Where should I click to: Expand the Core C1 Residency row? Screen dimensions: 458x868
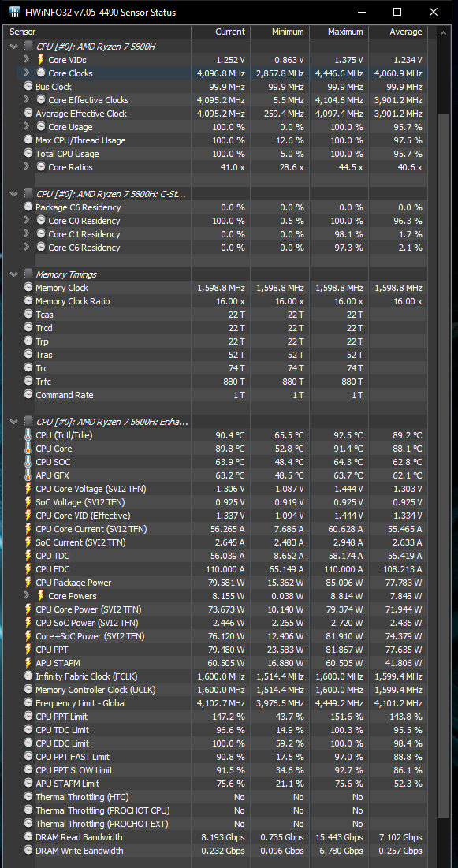coord(27,234)
